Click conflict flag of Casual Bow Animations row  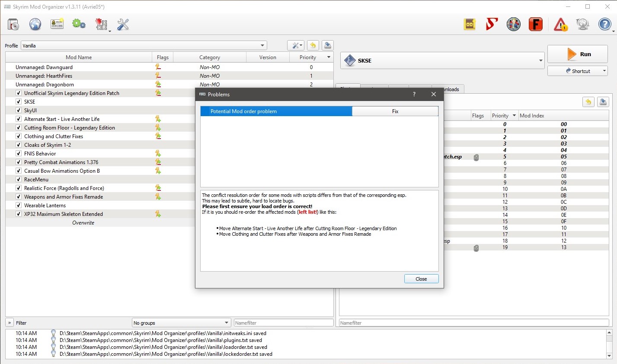(158, 171)
